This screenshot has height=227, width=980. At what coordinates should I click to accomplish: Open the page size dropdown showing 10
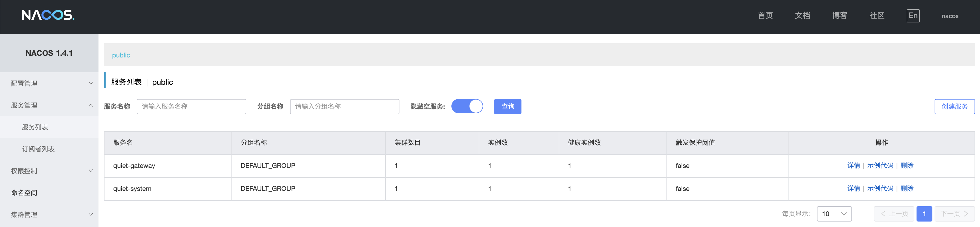tap(834, 214)
